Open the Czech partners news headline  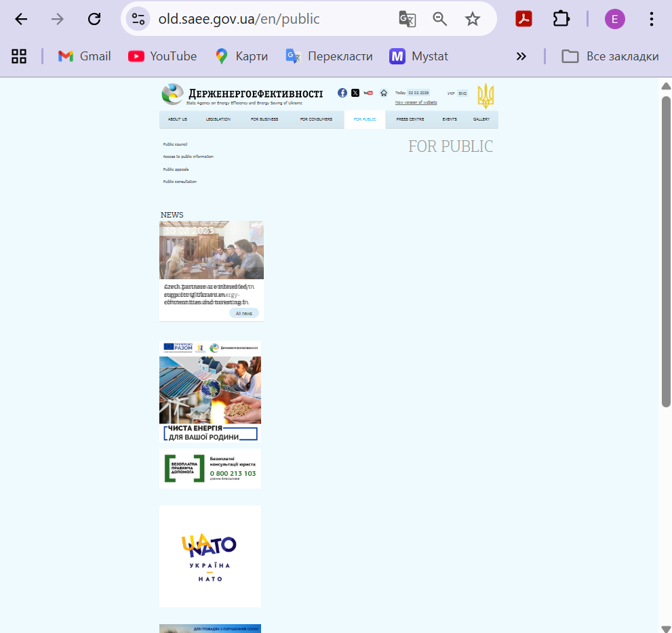click(209, 294)
